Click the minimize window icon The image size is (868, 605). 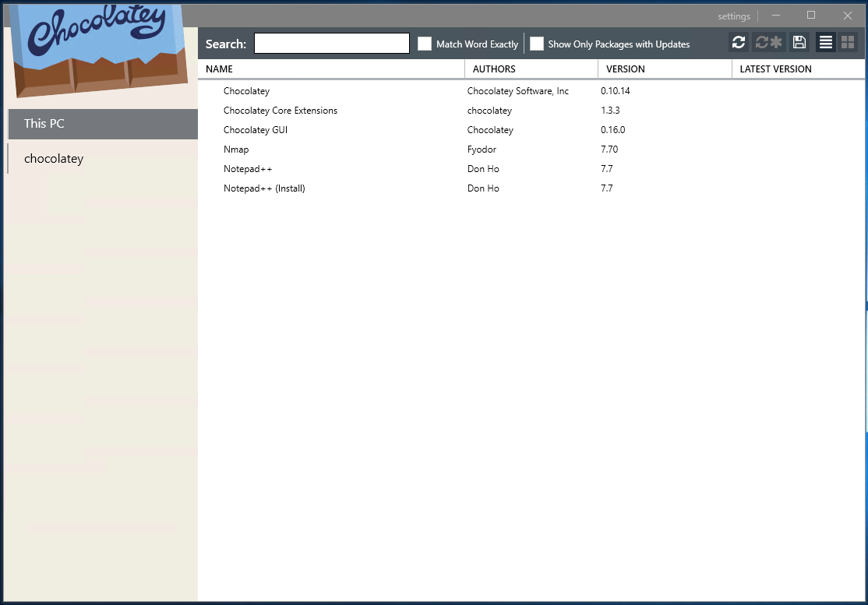775,15
